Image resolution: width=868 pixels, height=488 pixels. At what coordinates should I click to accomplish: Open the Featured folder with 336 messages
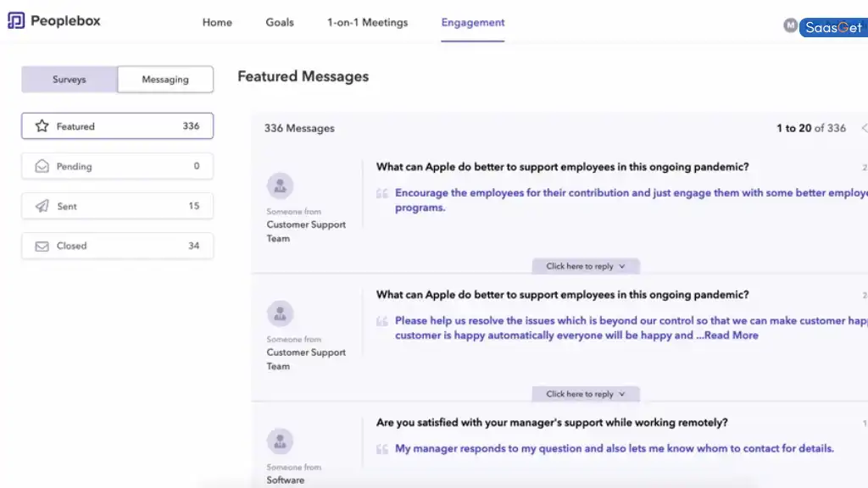117,126
